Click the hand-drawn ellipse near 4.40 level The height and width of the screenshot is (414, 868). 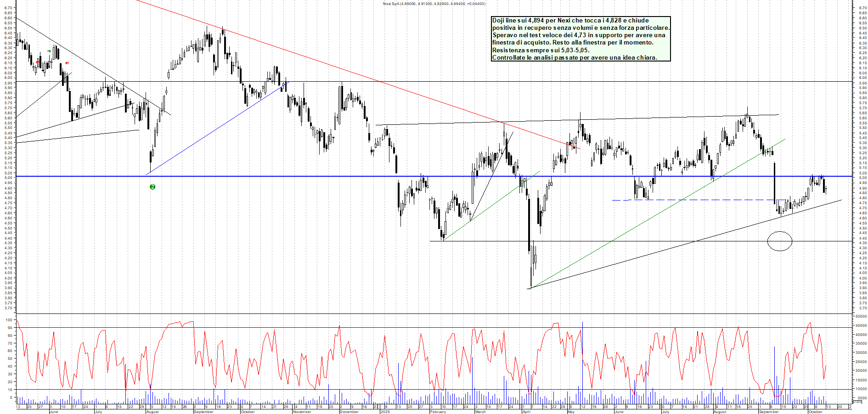(779, 241)
